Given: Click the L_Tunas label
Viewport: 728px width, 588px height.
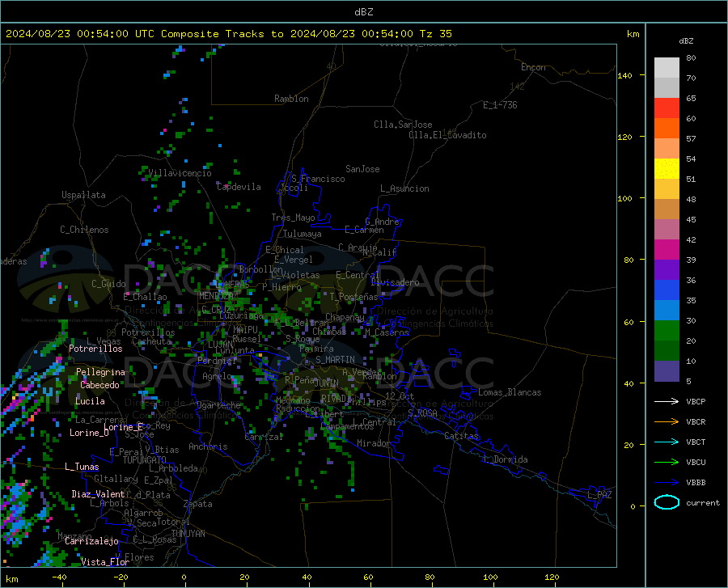Looking at the screenshot, I should pos(82,467).
